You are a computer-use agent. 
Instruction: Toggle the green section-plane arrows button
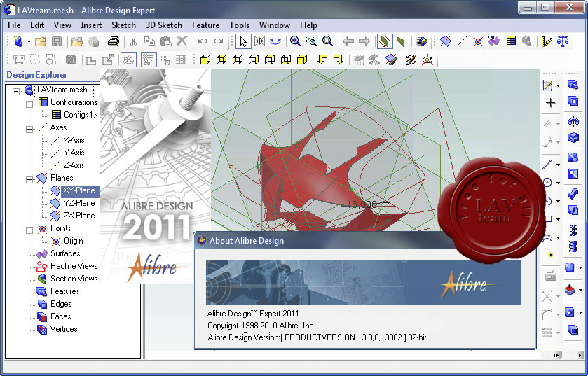point(385,41)
